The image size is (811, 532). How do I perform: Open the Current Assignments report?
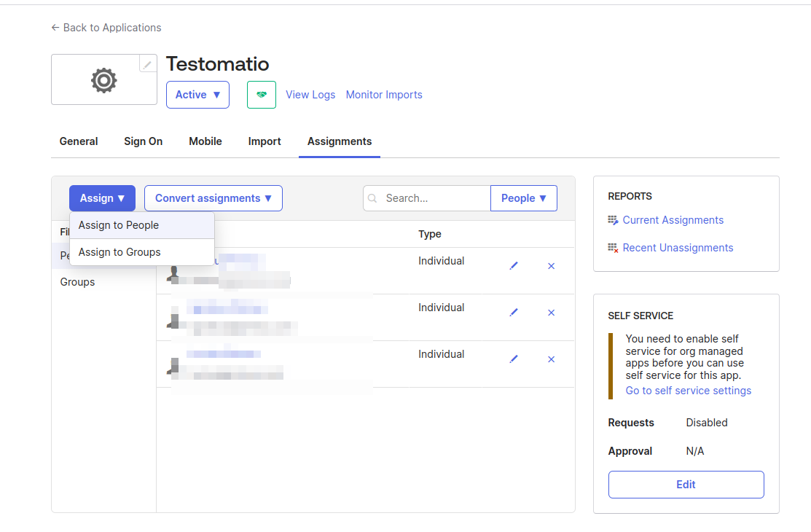[673, 220]
